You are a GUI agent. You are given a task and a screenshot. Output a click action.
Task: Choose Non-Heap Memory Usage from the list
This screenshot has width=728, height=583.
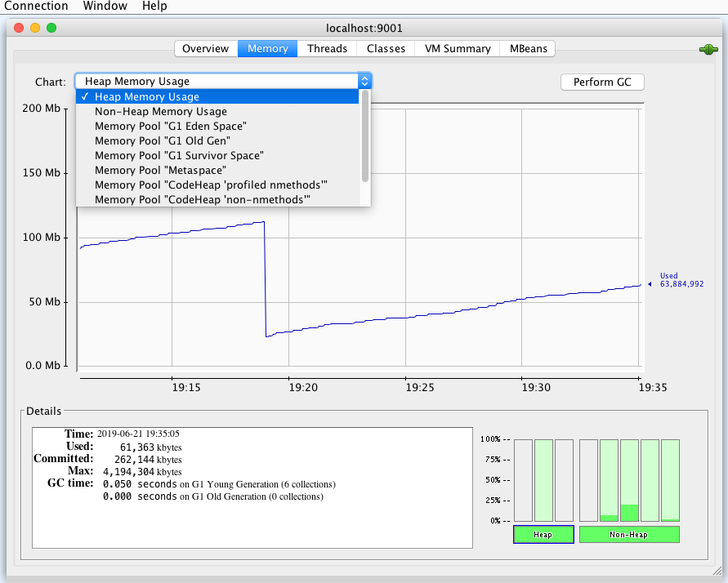160,112
